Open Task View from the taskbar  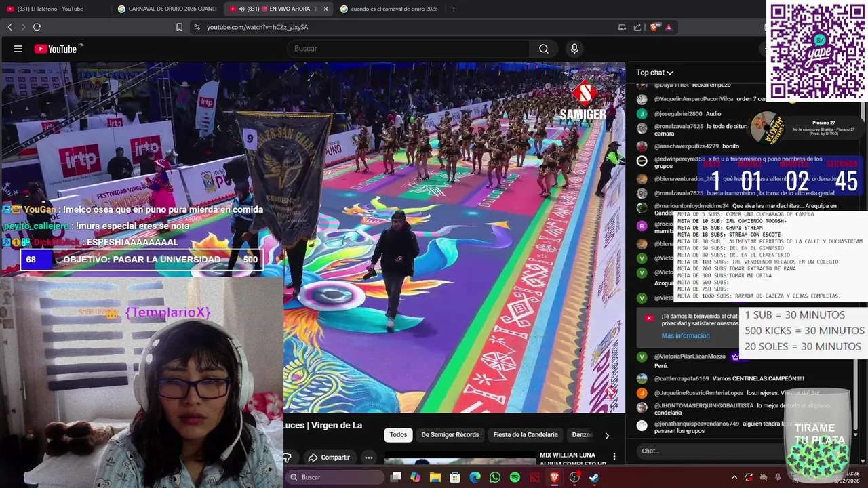[x=396, y=477]
